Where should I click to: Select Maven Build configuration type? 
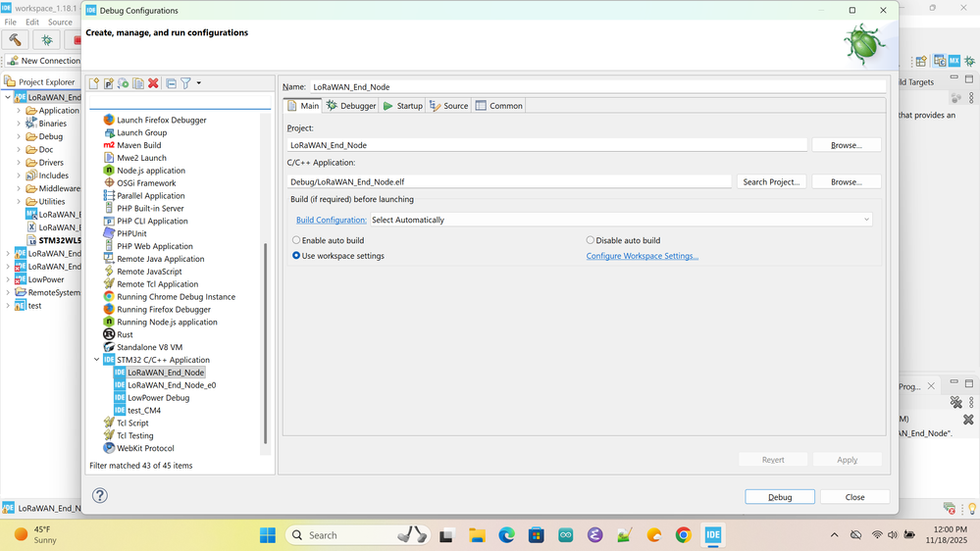point(138,145)
